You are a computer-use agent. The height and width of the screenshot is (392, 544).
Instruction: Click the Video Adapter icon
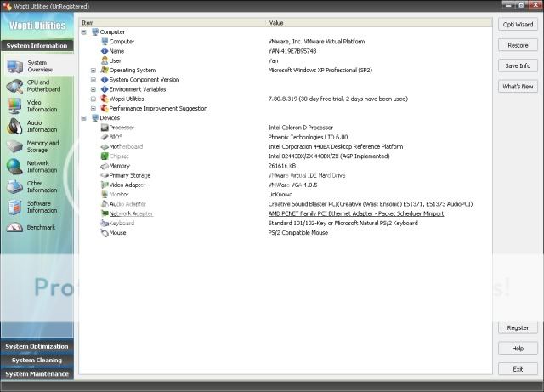coord(105,185)
